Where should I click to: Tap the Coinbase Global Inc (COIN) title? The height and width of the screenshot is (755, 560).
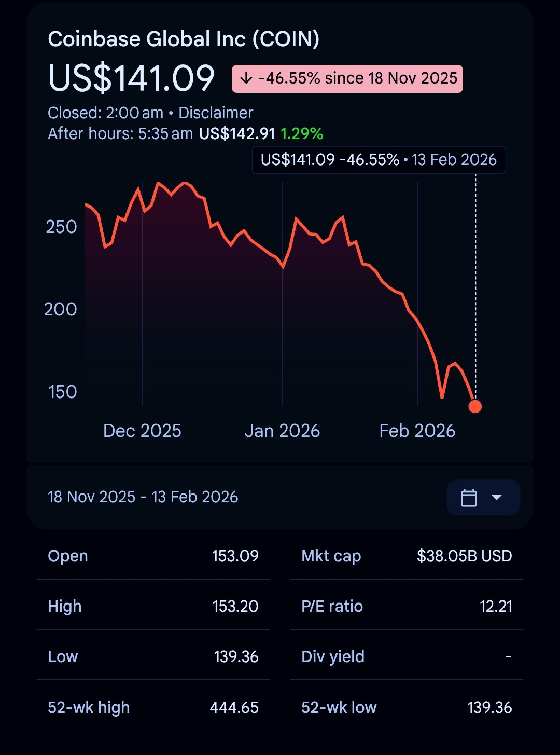[184, 39]
